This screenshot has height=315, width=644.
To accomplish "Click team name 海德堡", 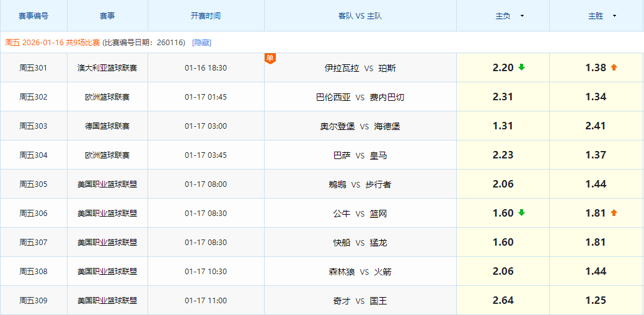I will pyautogui.click(x=387, y=126).
